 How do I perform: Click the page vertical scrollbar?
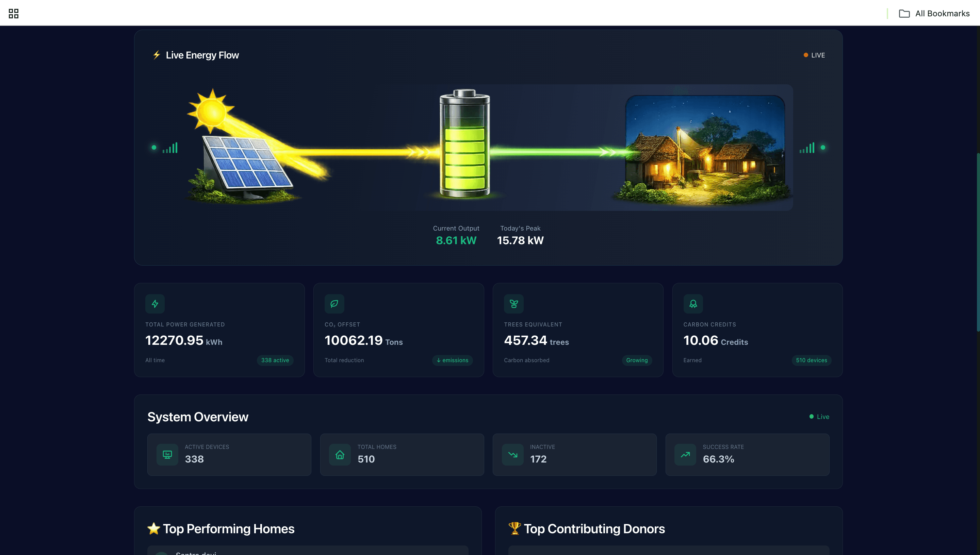pos(978,242)
